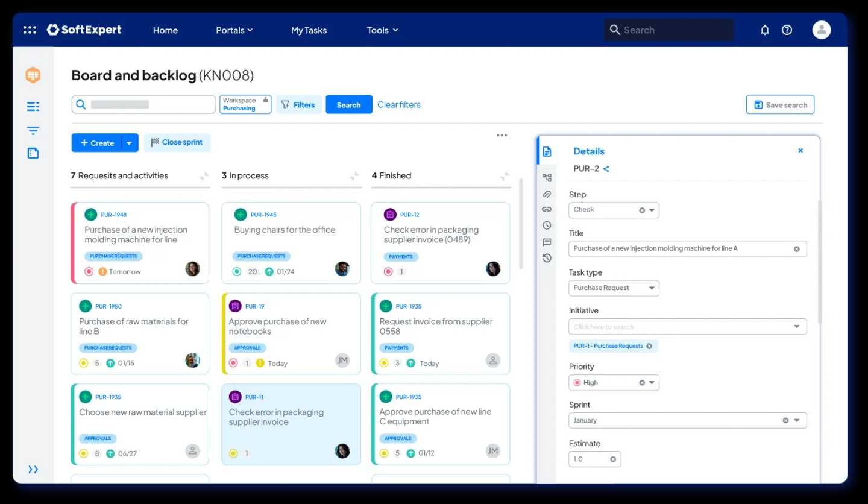This screenshot has height=504, width=868.
Task: Click the board vertical scrollbar
Action: tap(521, 223)
